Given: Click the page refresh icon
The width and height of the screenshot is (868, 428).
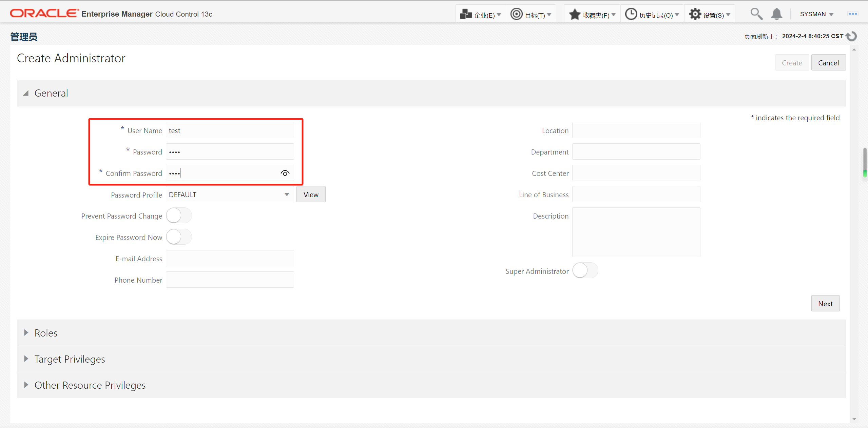Looking at the screenshot, I should tap(851, 36).
